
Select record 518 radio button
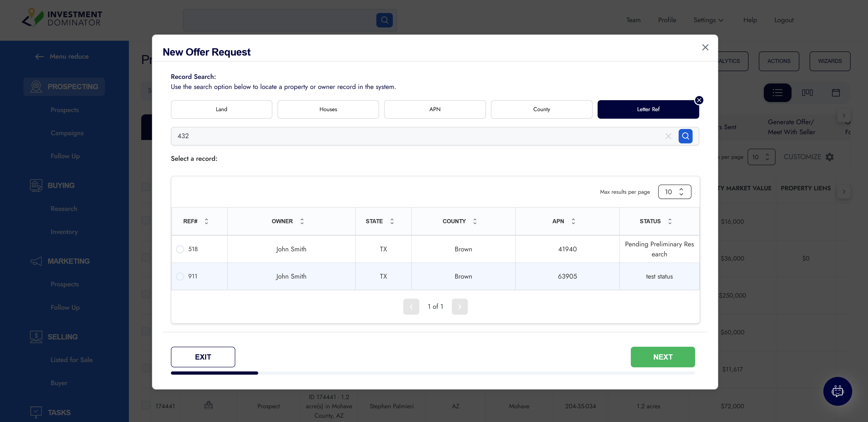click(x=180, y=249)
